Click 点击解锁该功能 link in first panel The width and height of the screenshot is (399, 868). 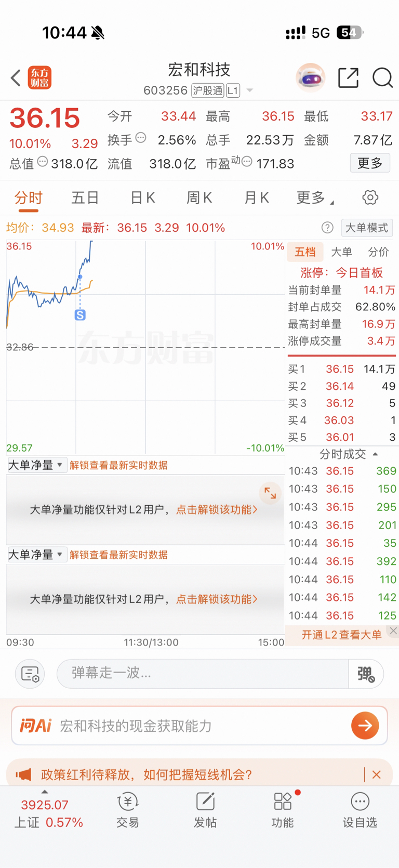click(217, 509)
